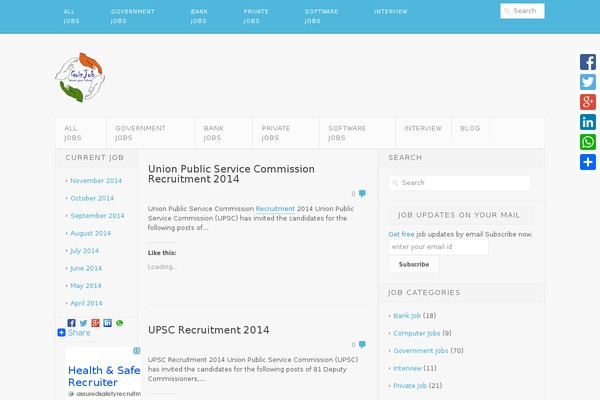Open more share options in the floating side bar
The width and height of the screenshot is (600, 400).
588,162
